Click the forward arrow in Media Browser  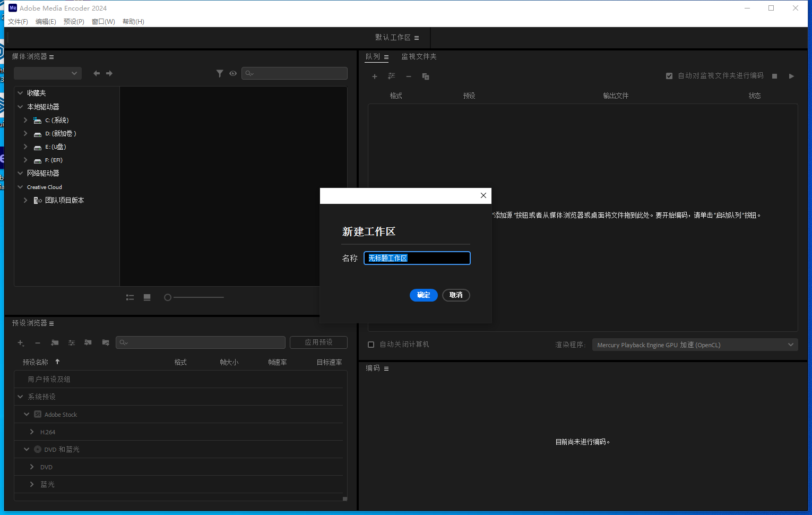click(x=109, y=73)
